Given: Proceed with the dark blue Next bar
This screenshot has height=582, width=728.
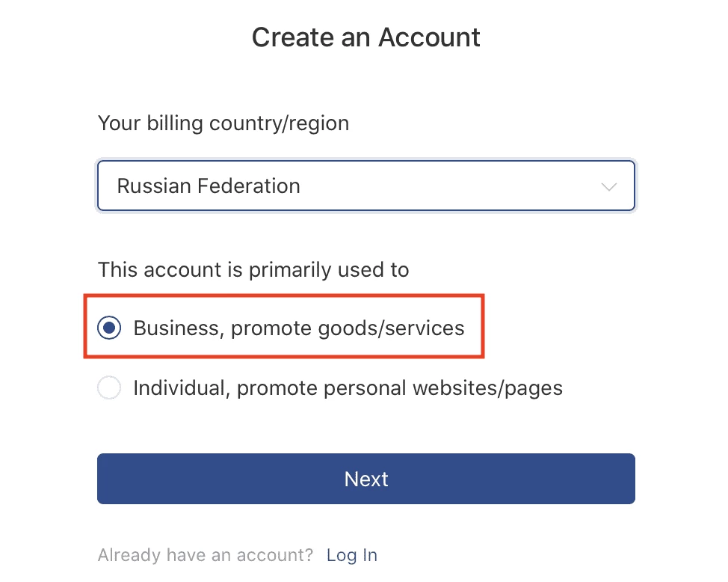Looking at the screenshot, I should (x=365, y=479).
